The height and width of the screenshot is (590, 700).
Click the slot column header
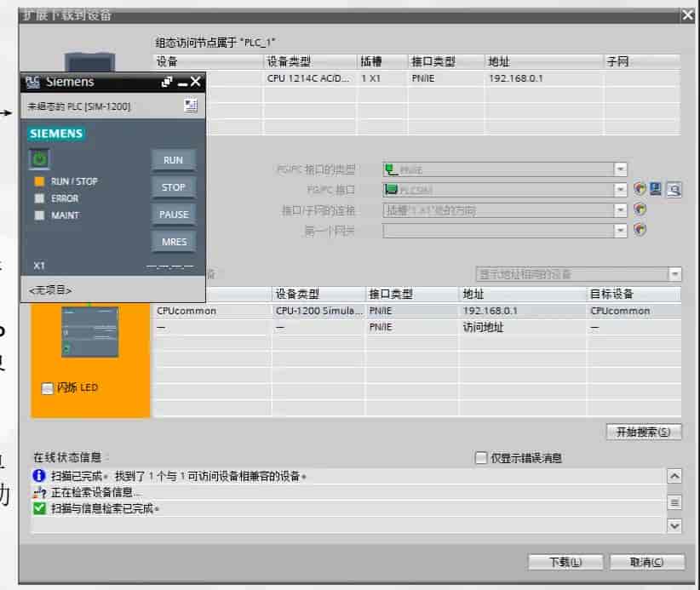point(382,61)
